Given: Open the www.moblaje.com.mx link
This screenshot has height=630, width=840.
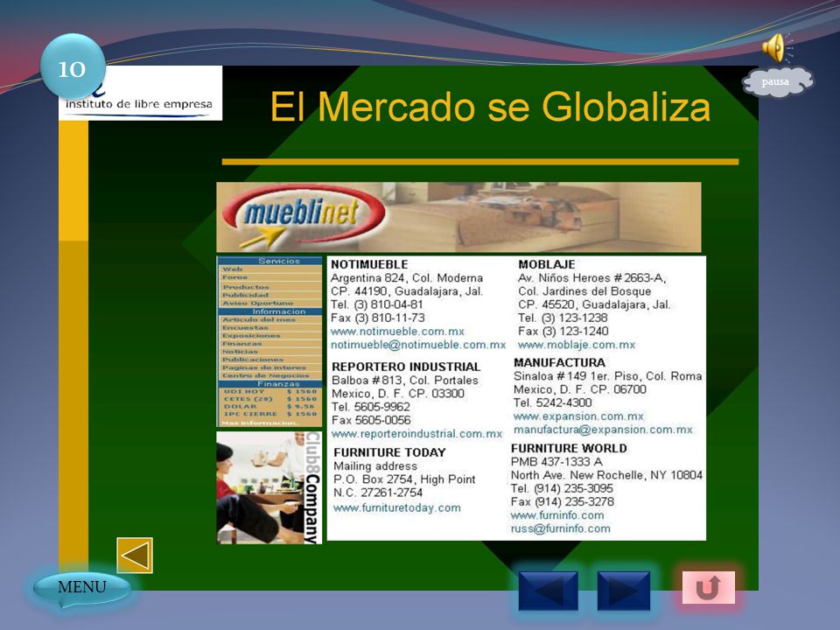Looking at the screenshot, I should coord(577,345).
